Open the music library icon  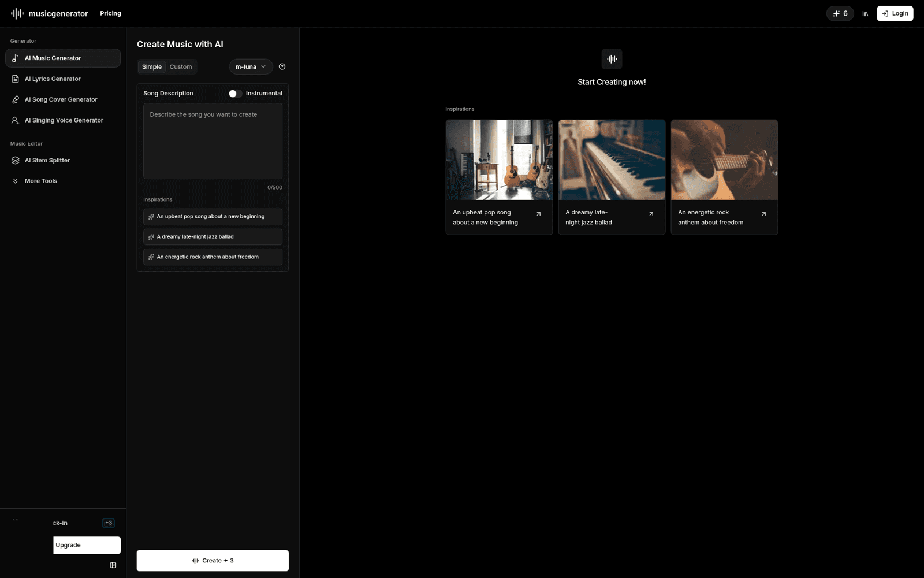(x=865, y=14)
